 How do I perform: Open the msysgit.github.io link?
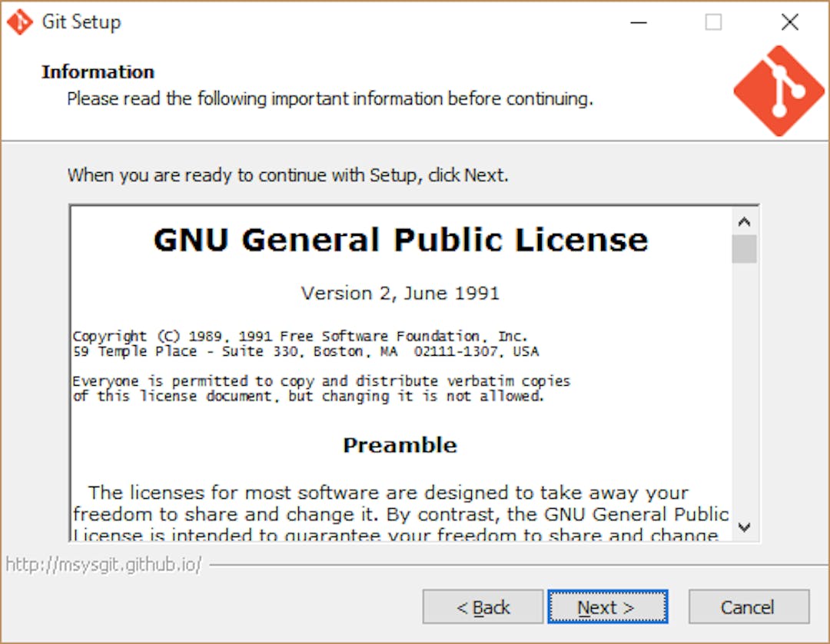[104, 565]
